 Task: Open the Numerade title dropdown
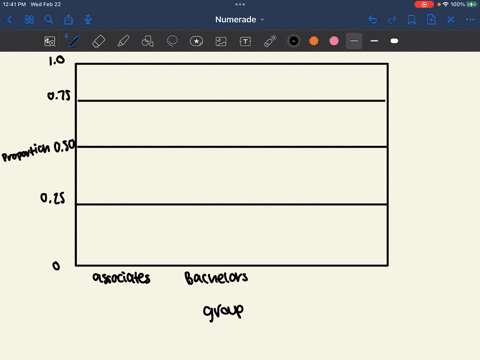coord(239,20)
